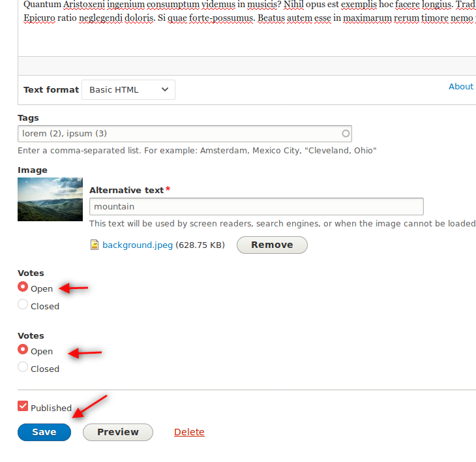Click the autocomplete circle in the Tags field
This screenshot has height=462, width=476.
tap(346, 134)
